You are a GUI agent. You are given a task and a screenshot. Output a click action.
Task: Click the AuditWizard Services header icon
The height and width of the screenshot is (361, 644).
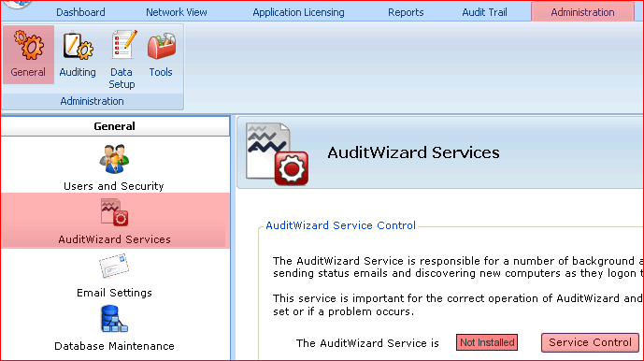pos(277,153)
